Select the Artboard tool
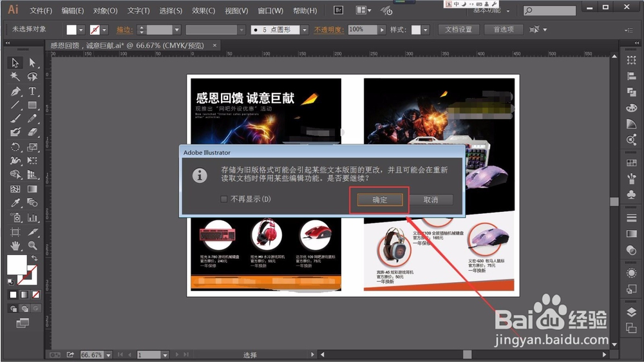644x362 pixels. (15, 232)
